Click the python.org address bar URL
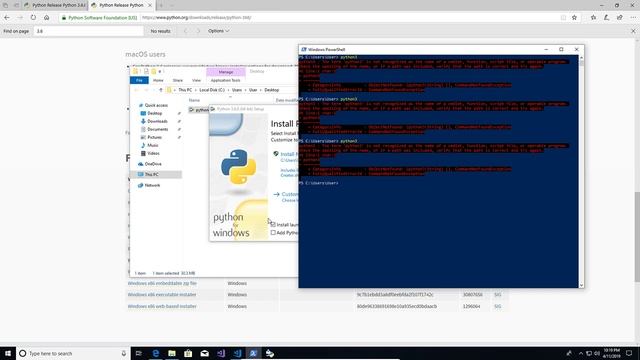640x360 pixels. tap(196, 18)
